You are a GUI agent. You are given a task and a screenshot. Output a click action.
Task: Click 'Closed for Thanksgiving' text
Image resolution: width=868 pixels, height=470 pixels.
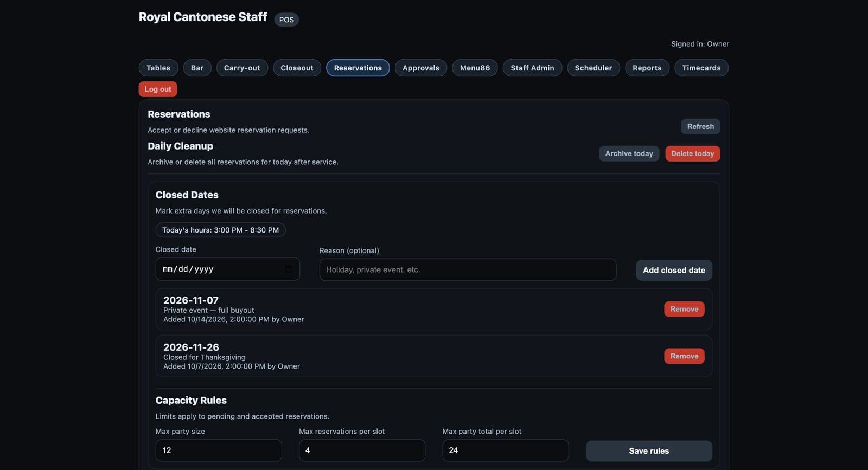(x=205, y=357)
